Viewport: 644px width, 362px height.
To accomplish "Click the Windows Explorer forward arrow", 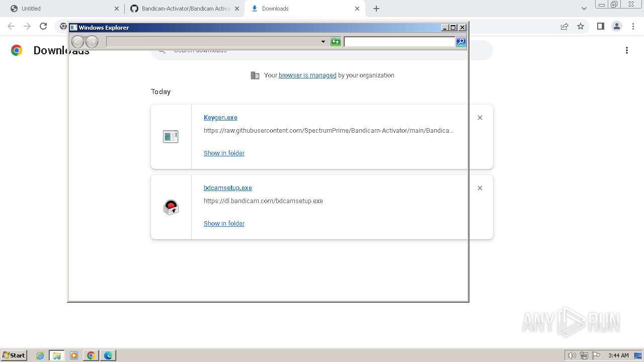I will (92, 42).
